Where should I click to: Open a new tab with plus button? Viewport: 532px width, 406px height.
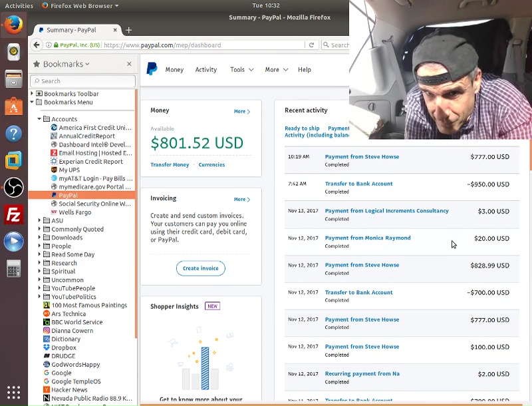[x=128, y=30]
